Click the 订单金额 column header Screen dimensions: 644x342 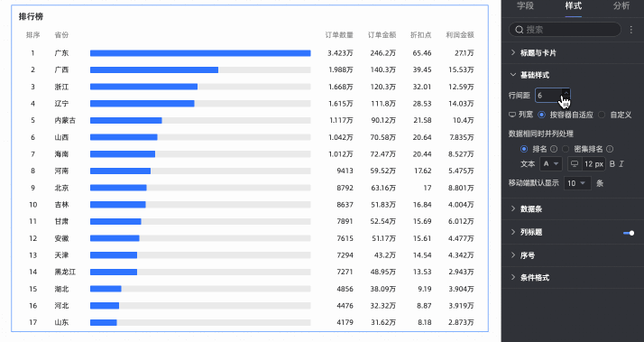point(382,35)
